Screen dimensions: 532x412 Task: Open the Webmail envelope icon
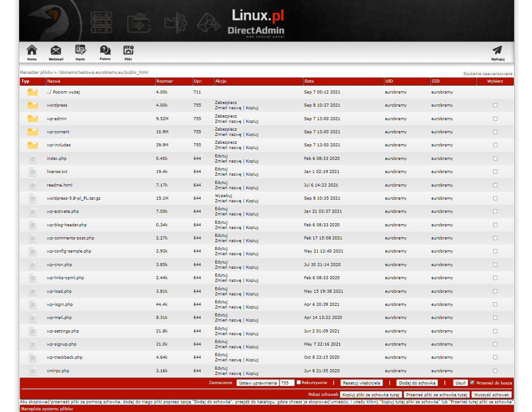tap(56, 51)
